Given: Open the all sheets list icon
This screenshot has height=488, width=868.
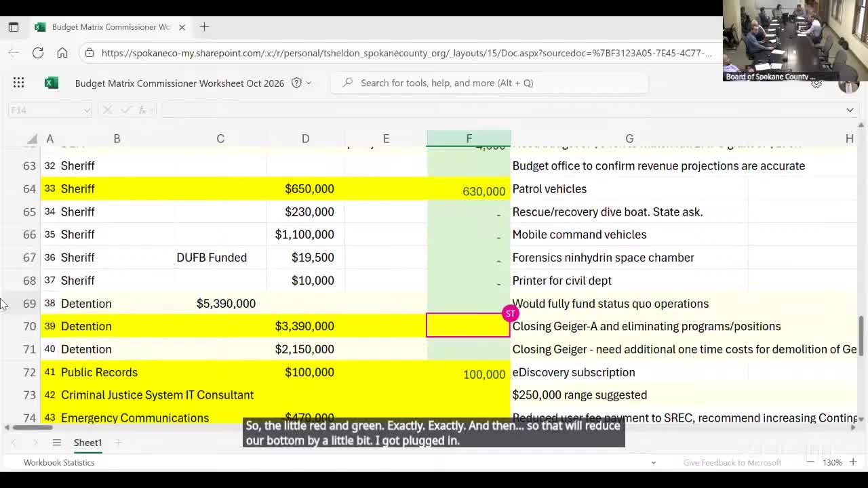Looking at the screenshot, I should (x=57, y=443).
